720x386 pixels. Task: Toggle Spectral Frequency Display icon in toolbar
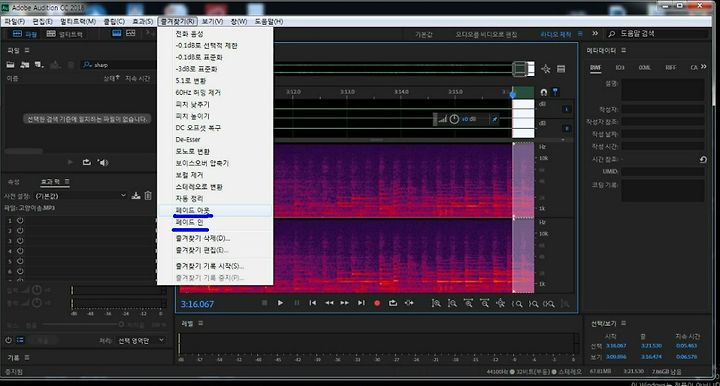click(117, 34)
